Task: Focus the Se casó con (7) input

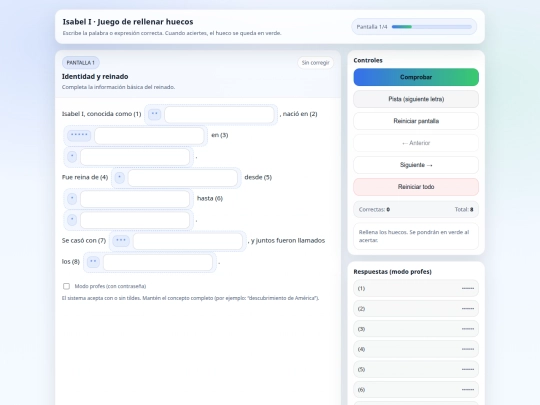Action: pyautogui.click(x=188, y=241)
